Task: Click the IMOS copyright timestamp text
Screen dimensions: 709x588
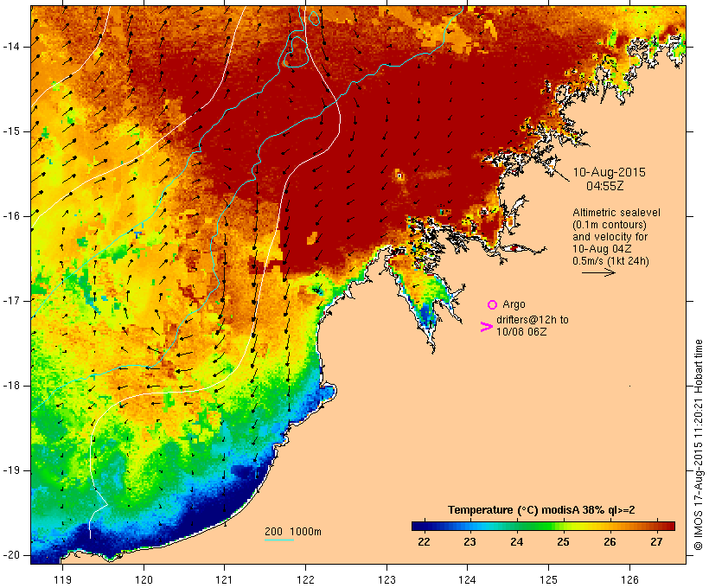Action: [699, 444]
